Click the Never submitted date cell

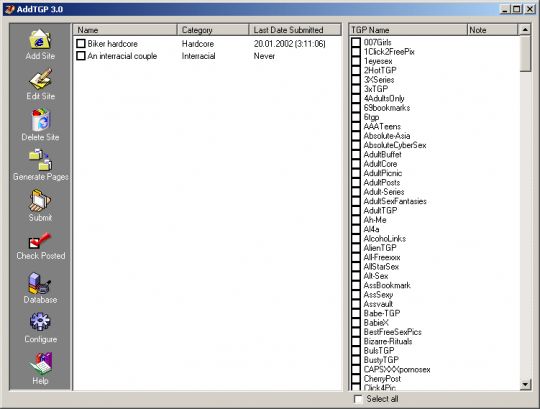pos(264,56)
